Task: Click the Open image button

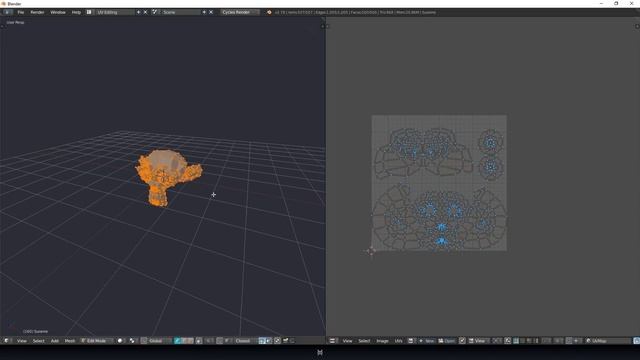Action: pyautogui.click(x=447, y=341)
